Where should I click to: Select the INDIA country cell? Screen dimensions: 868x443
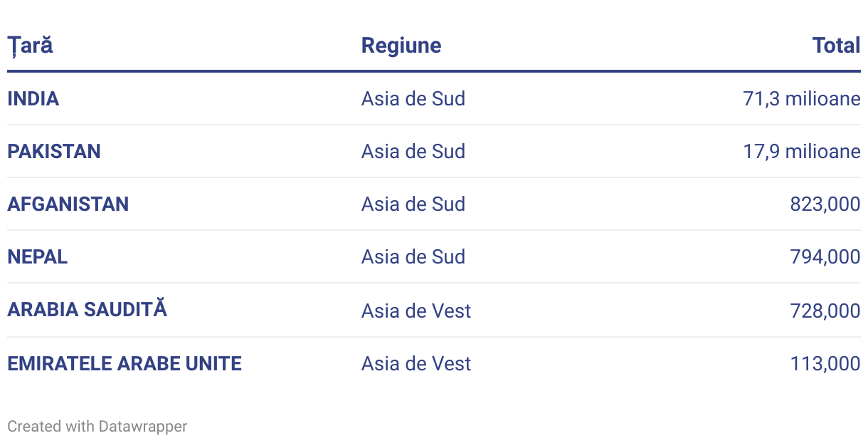click(33, 98)
